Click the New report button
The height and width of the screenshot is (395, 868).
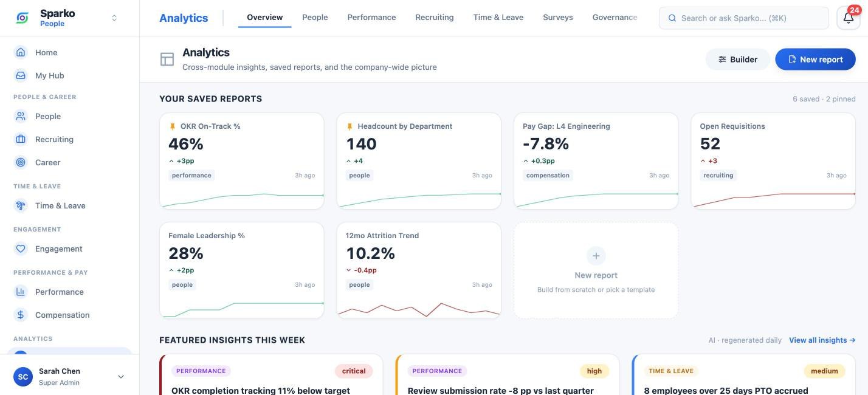815,60
